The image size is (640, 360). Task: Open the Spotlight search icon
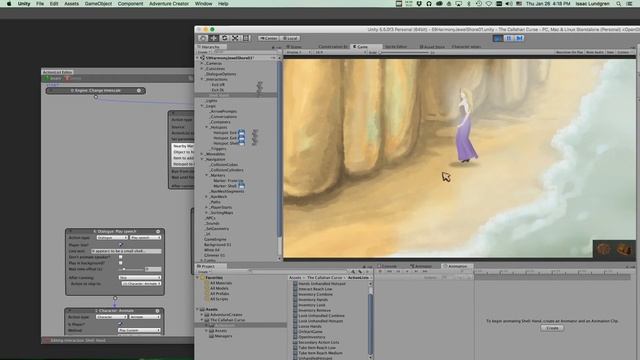619,4
